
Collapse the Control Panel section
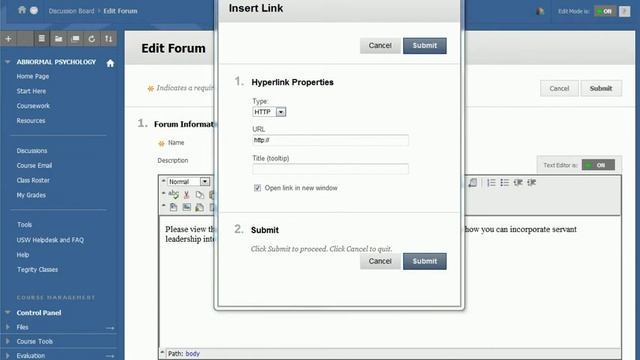(7, 312)
